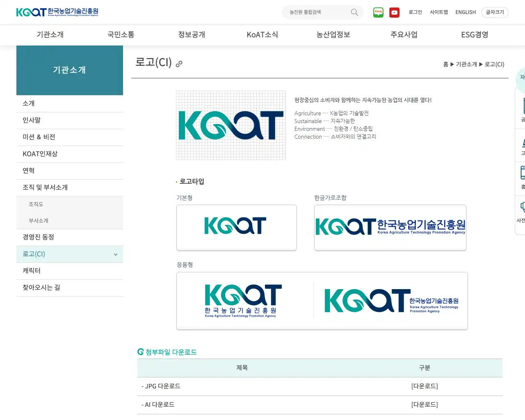Image resolution: width=525 pixels, height=420 pixels.
Task: Open the 부서소개 submenu item
Action: coord(39,221)
